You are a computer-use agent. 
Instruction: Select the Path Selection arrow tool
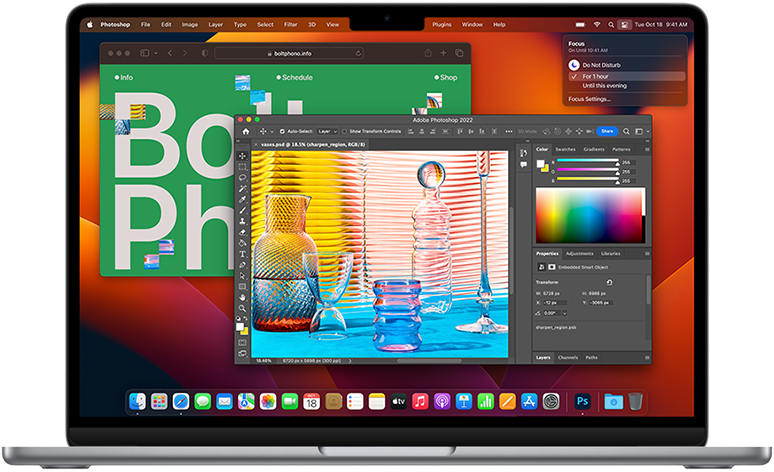(x=242, y=275)
